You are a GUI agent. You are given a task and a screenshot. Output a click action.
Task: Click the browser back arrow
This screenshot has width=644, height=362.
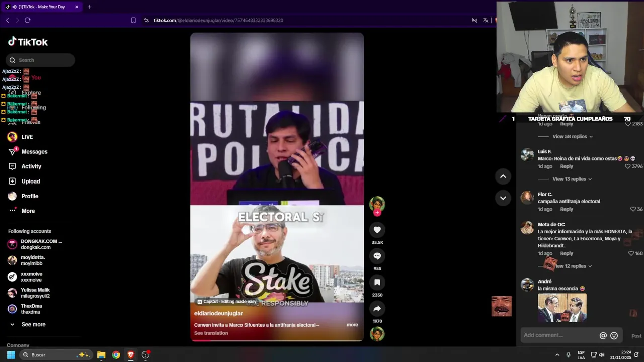pyautogui.click(x=7, y=20)
